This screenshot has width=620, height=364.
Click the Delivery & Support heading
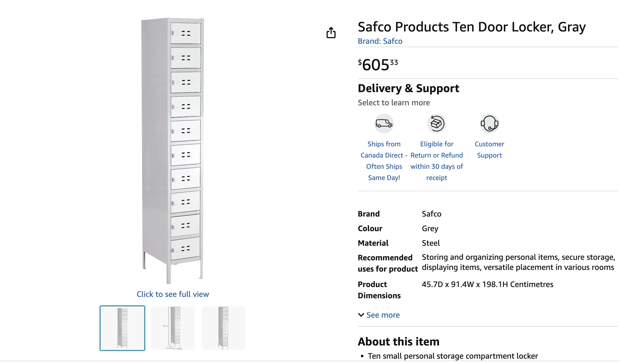coord(408,88)
